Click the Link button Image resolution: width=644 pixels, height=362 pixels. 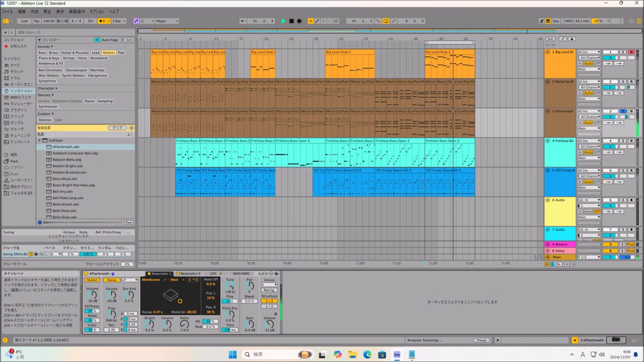point(25,21)
